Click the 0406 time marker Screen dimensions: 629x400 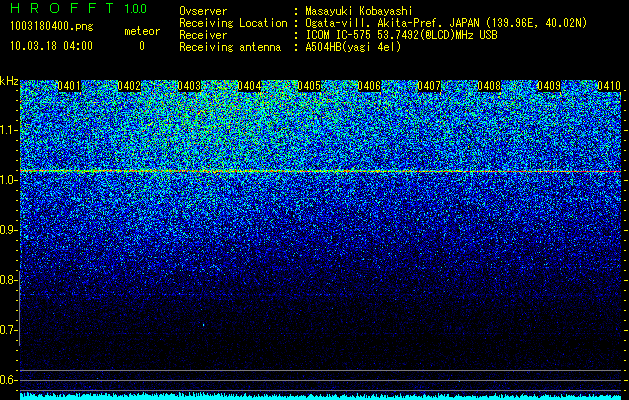click(369, 86)
